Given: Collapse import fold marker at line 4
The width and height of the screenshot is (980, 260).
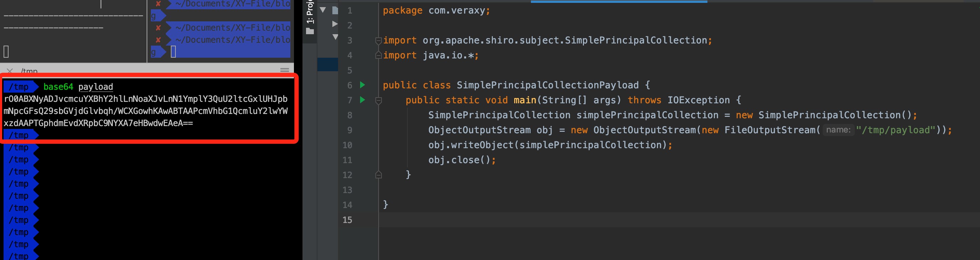Looking at the screenshot, I should point(378,56).
